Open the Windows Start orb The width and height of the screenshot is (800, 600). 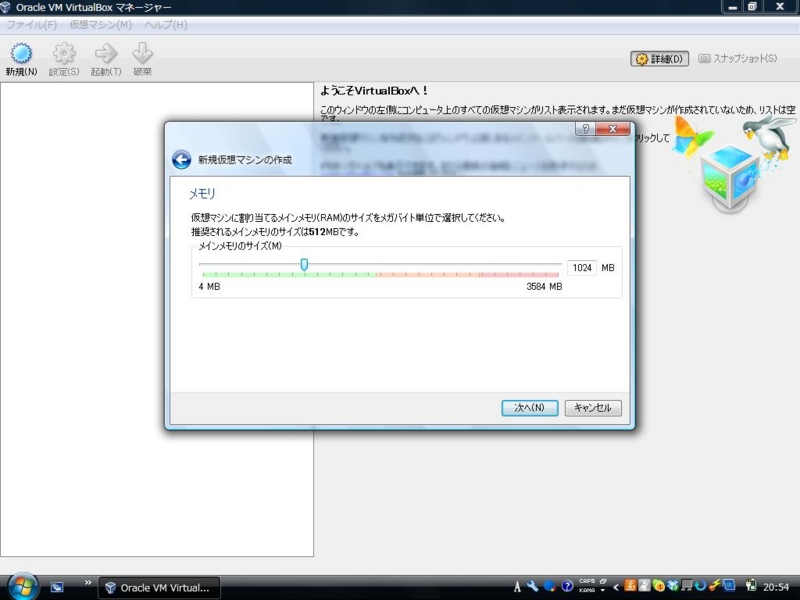pyautogui.click(x=21, y=587)
